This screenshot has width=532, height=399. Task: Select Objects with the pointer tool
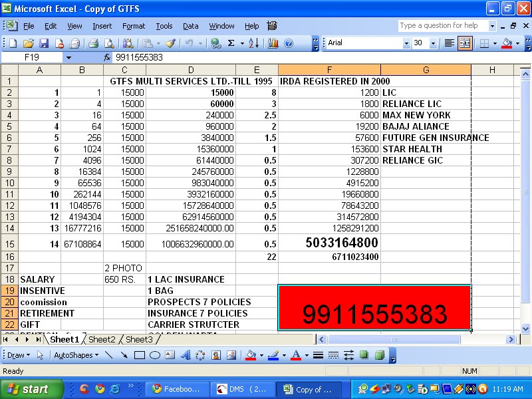40,355
